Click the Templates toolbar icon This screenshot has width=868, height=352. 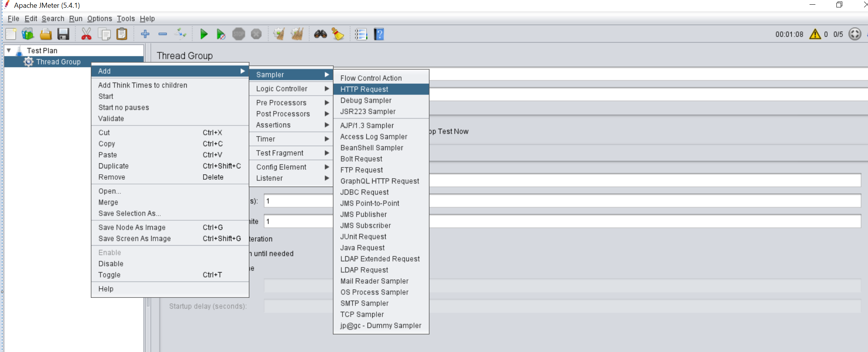point(28,34)
